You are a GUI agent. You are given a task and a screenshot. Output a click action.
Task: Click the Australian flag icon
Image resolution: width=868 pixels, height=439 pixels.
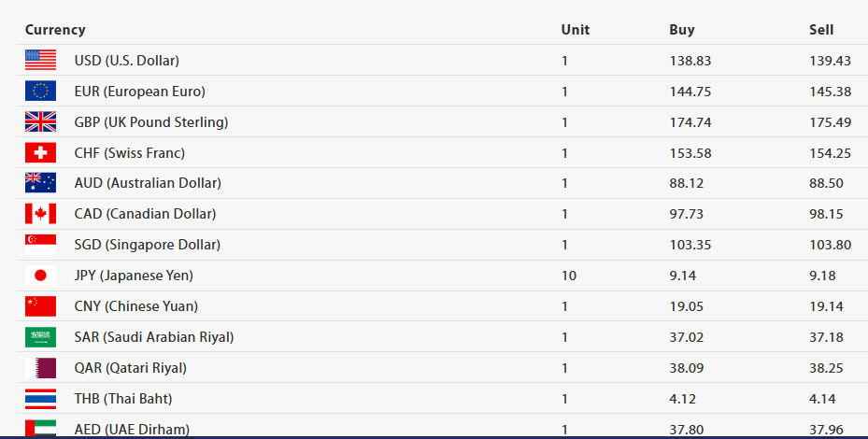40,183
